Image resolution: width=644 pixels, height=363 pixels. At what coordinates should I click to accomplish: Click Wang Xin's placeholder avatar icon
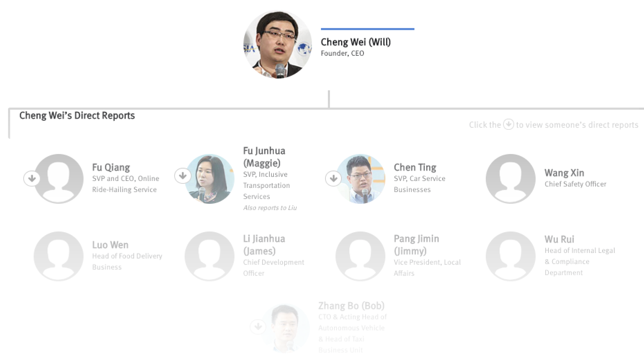[510, 179]
